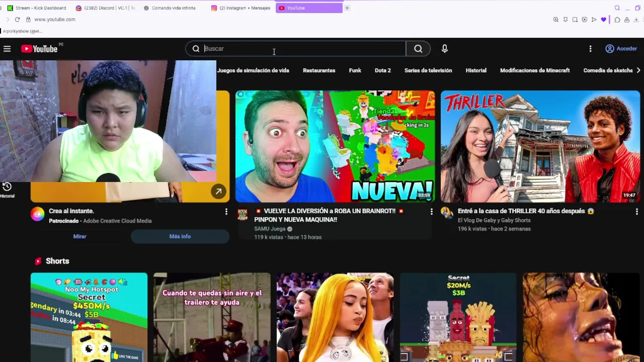Select the Funk filter chip
The image size is (644, 362).
[x=355, y=70]
